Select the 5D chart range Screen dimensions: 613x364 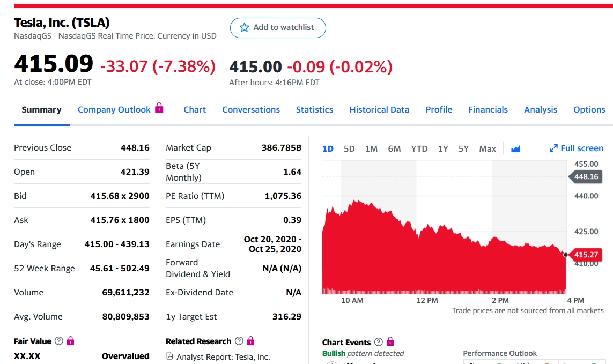pos(349,149)
